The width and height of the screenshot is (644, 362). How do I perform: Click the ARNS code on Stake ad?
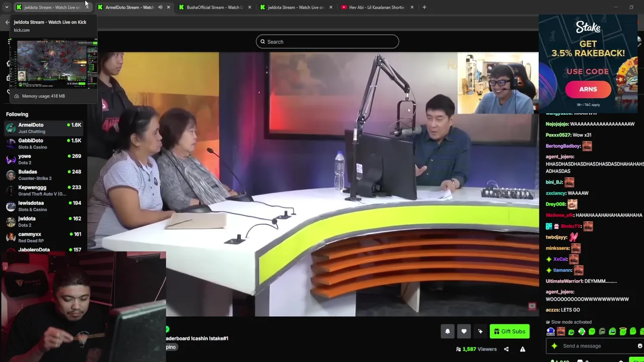(x=588, y=89)
